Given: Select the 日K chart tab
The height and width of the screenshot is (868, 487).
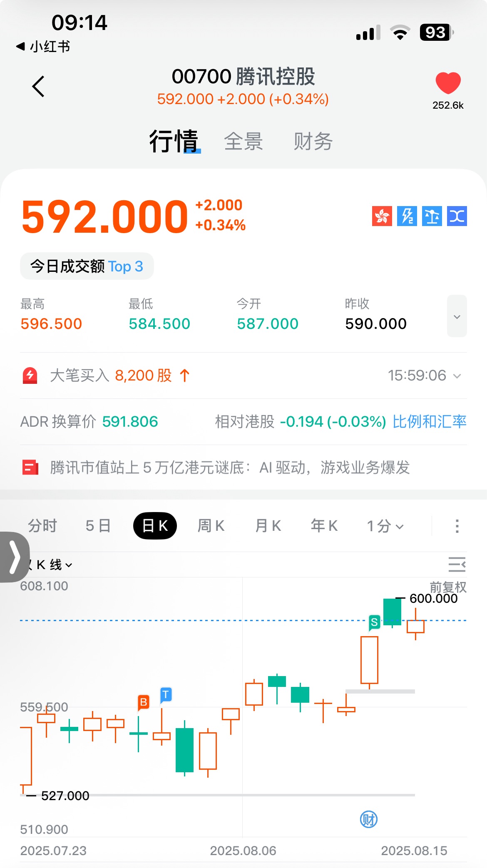Looking at the screenshot, I should pos(155,526).
